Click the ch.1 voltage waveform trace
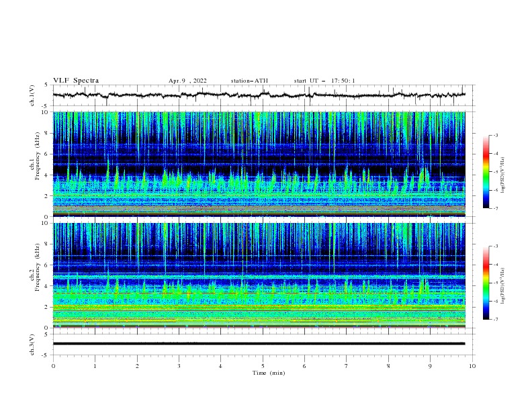Viewport: 532px width, 411px height. (259, 95)
